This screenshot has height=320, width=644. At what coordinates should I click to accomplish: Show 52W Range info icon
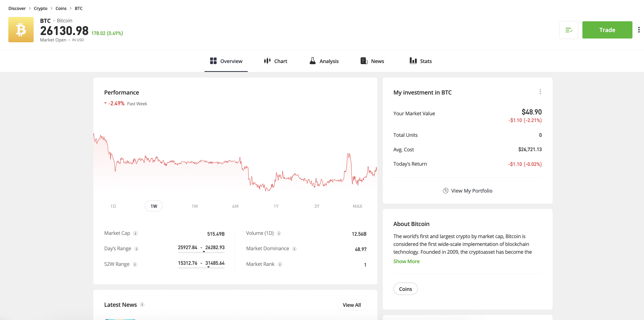(x=135, y=265)
